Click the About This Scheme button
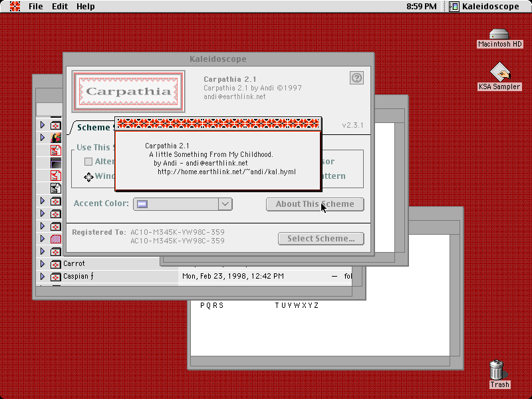The image size is (532, 399). [x=315, y=204]
